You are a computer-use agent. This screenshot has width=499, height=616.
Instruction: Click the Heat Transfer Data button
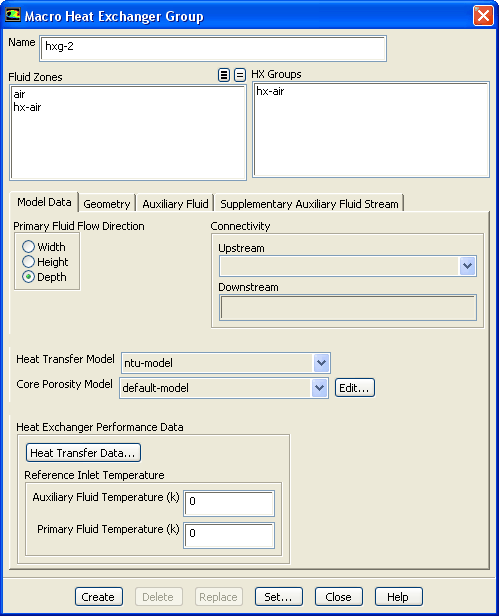point(83,453)
